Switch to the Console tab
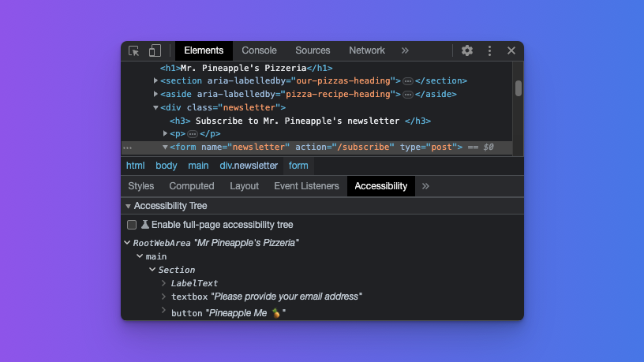The height and width of the screenshot is (362, 644). 259,50
